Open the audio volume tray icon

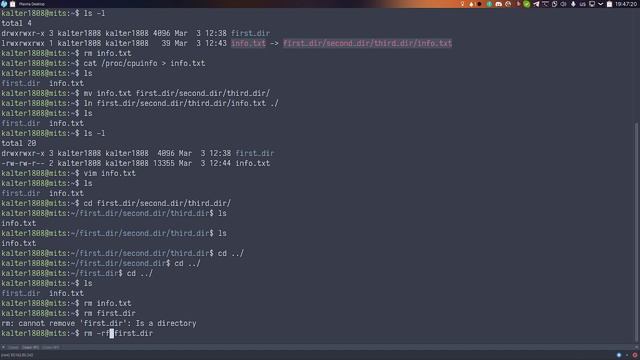click(564, 4)
